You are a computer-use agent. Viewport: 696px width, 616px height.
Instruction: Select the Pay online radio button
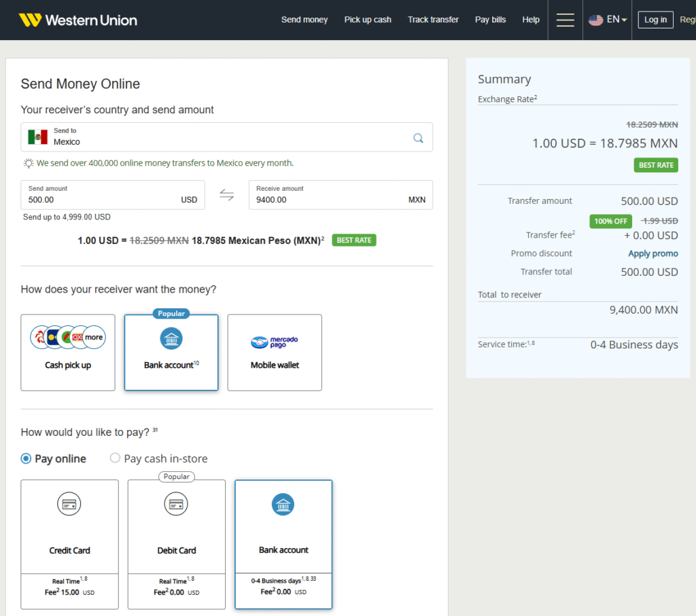click(27, 458)
